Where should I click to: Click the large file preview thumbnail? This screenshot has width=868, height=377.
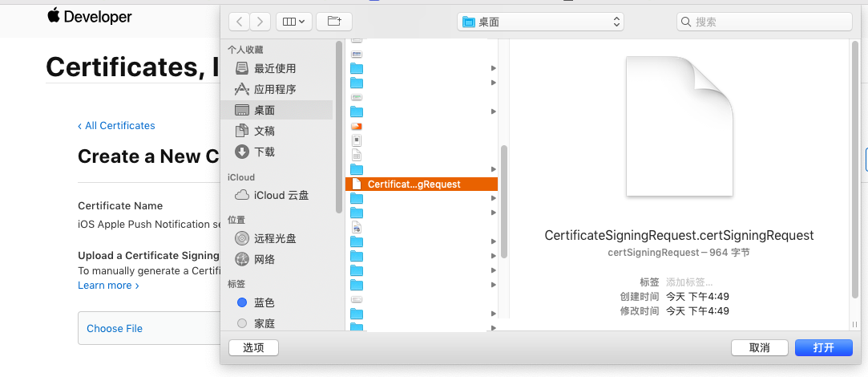click(x=679, y=127)
